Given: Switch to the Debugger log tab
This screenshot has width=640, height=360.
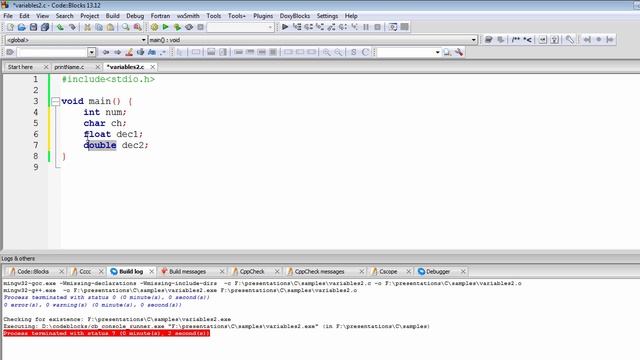Looking at the screenshot, I should (438, 271).
